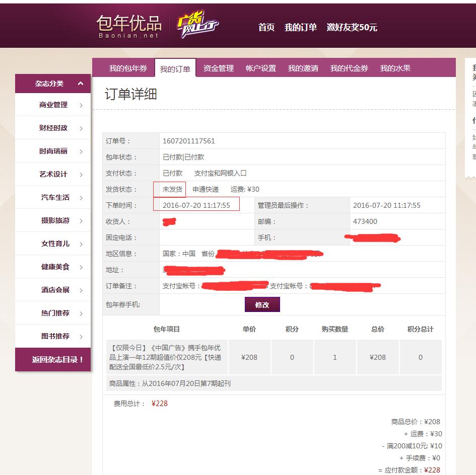Open 我的订单 from the top navigation

[301, 28]
